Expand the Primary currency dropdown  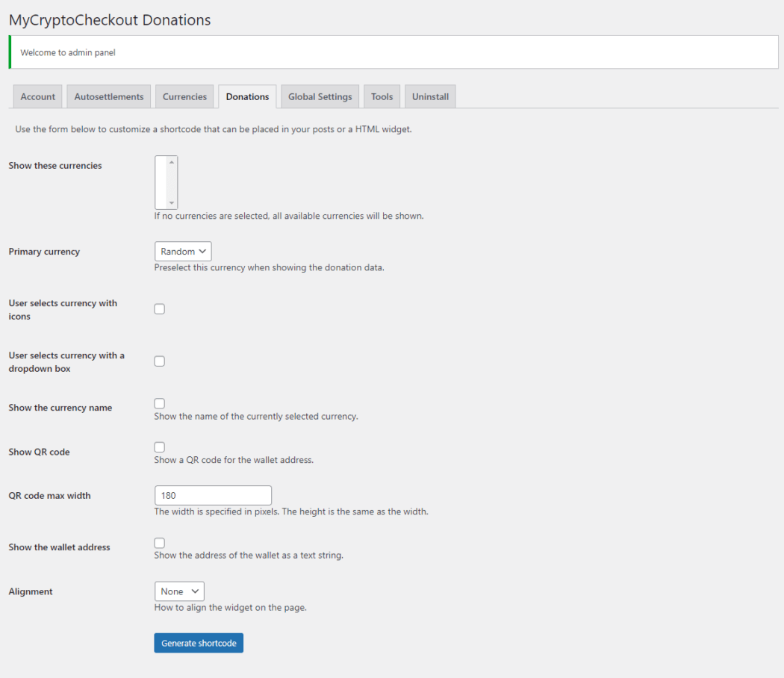click(183, 252)
